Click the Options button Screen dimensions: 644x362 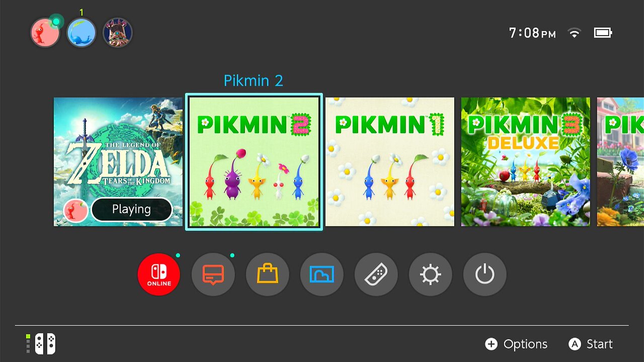(x=516, y=344)
